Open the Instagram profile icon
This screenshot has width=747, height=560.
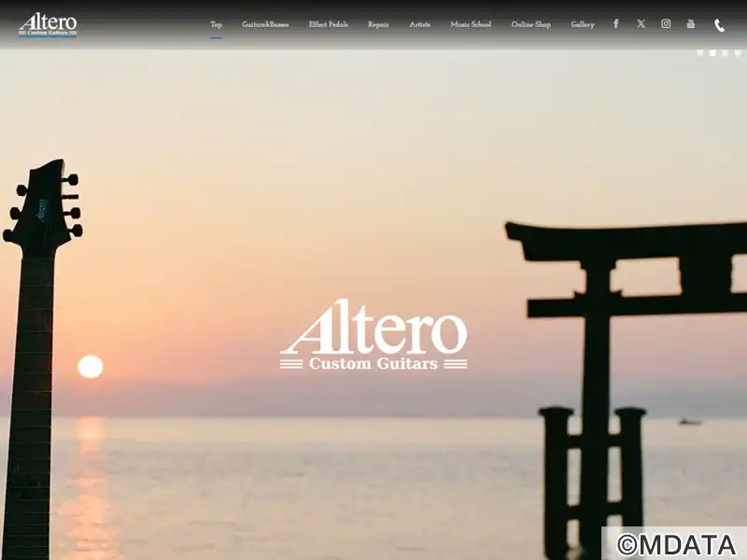tap(666, 24)
